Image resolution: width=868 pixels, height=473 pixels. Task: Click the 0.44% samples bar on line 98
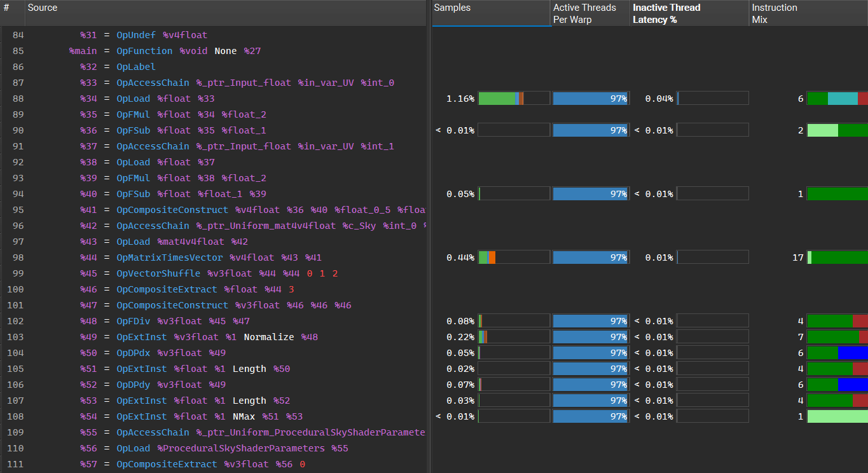pos(514,257)
